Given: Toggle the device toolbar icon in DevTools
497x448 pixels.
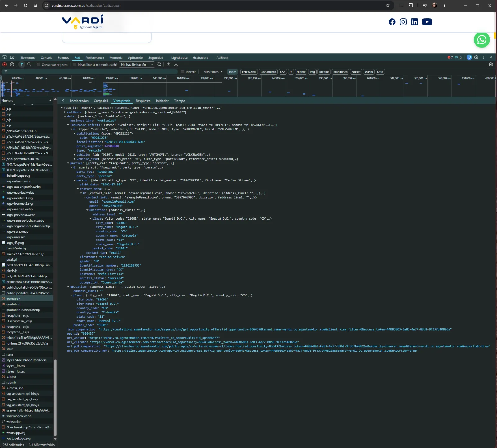Looking at the screenshot, I should pyautogui.click(x=12, y=57).
